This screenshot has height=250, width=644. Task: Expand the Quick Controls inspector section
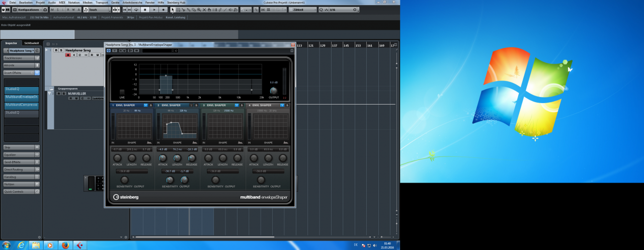(x=22, y=192)
